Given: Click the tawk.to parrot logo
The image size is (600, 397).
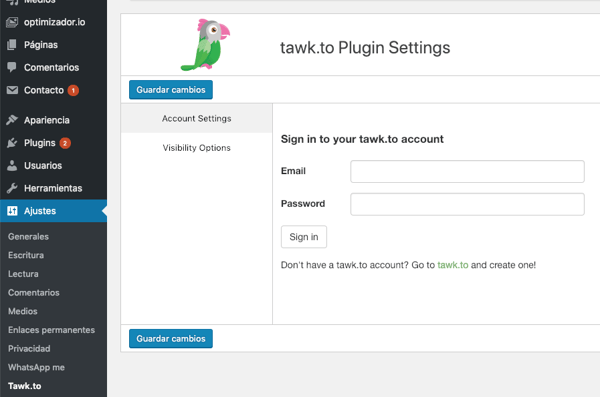Looking at the screenshot, I should point(205,45).
